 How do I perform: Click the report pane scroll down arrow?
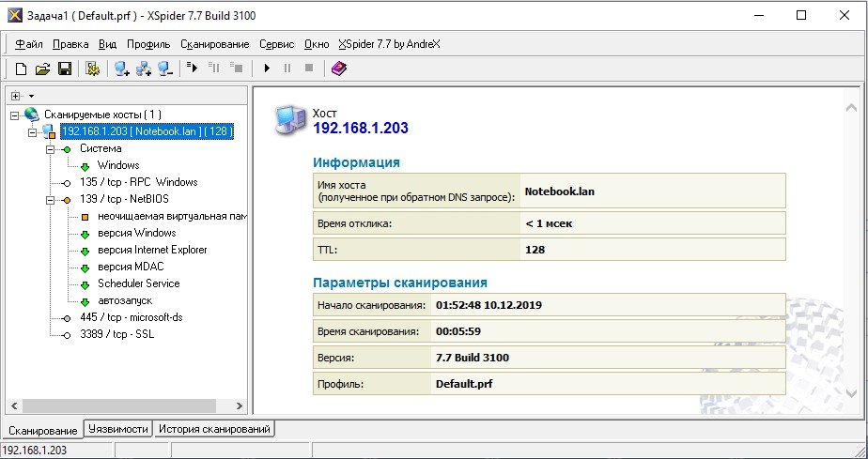(852, 393)
